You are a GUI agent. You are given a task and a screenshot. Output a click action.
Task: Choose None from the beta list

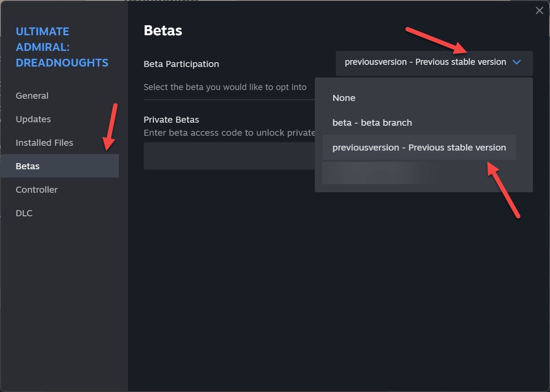tap(344, 98)
